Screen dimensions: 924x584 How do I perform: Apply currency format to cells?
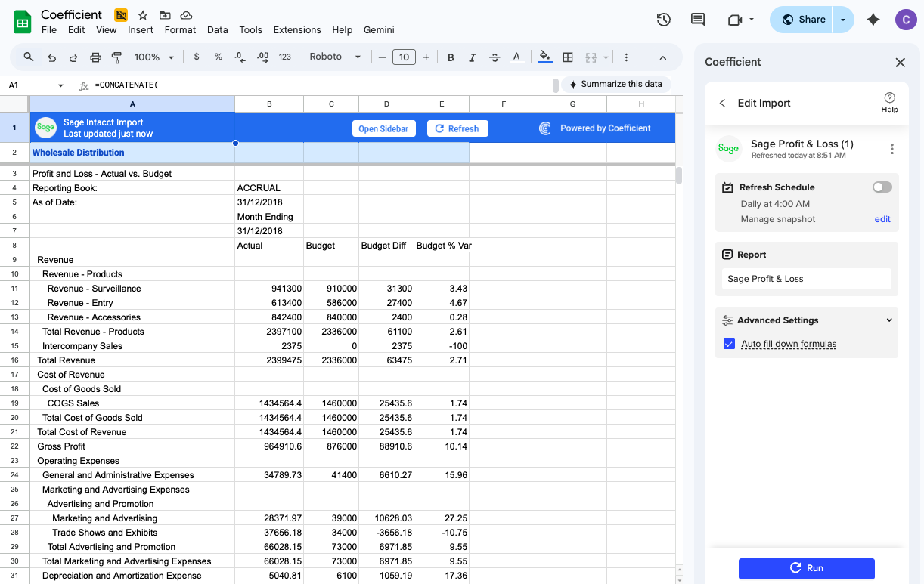coord(195,57)
